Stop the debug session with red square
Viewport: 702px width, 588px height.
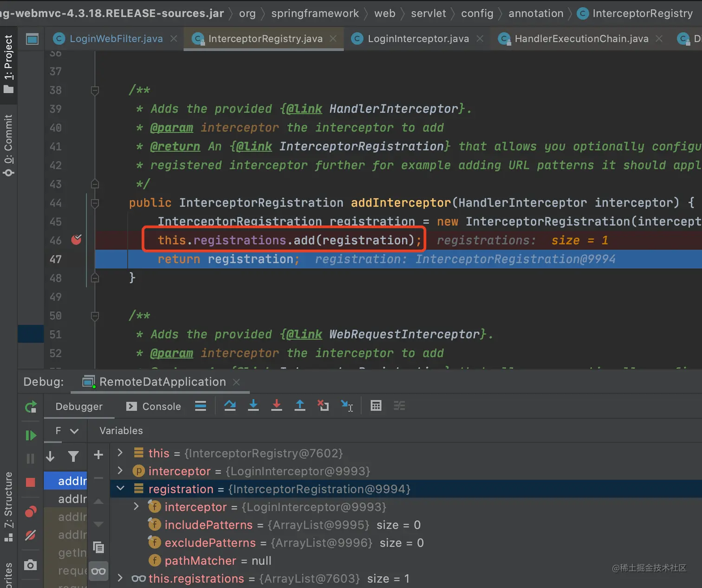pyautogui.click(x=31, y=483)
